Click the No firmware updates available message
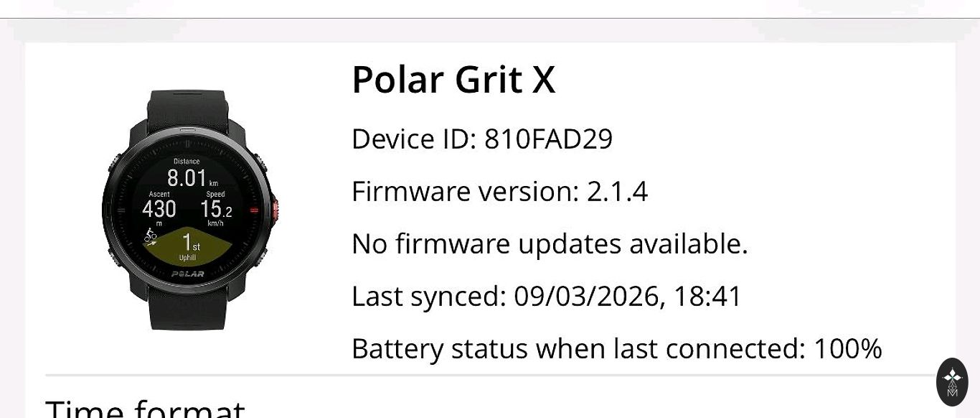980x418 pixels. 550,244
